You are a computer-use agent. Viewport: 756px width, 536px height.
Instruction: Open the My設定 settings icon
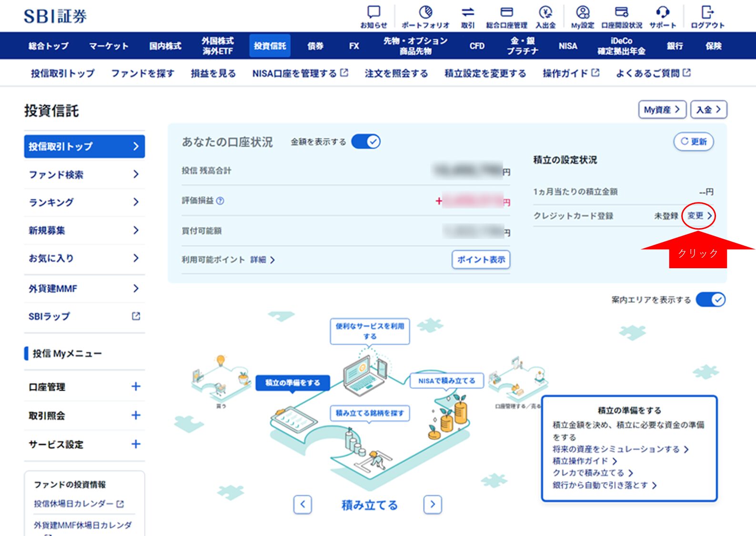[583, 17]
